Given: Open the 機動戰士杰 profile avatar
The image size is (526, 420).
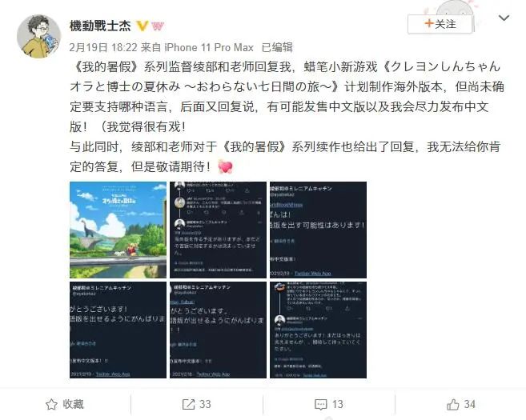Looking at the screenshot, I should pos(38,36).
